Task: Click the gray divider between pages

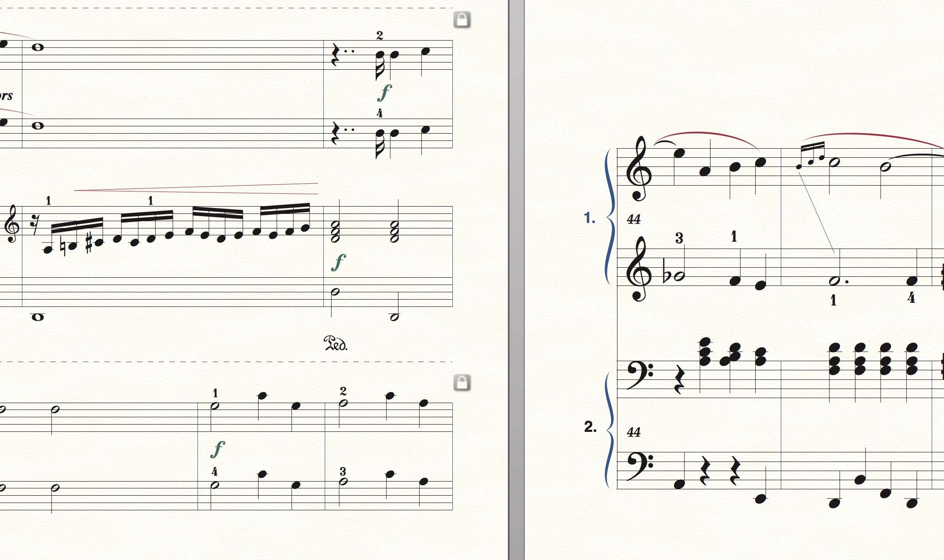Action: tap(516, 280)
